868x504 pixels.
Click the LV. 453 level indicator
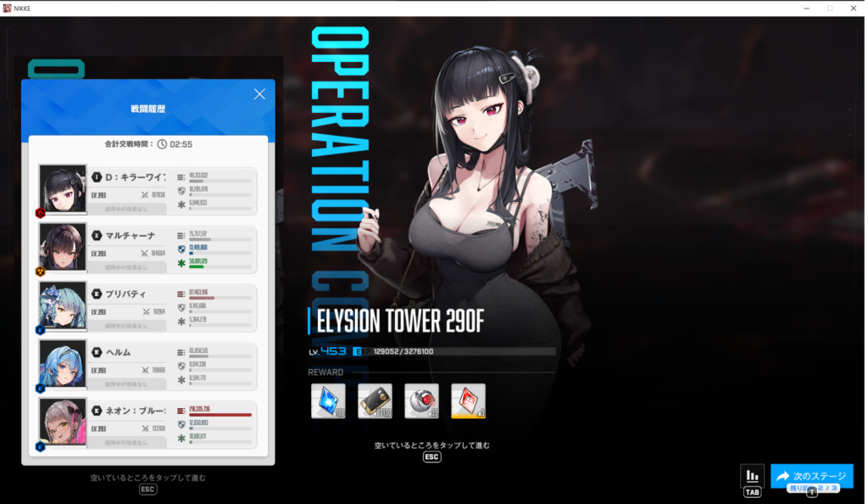tap(327, 351)
